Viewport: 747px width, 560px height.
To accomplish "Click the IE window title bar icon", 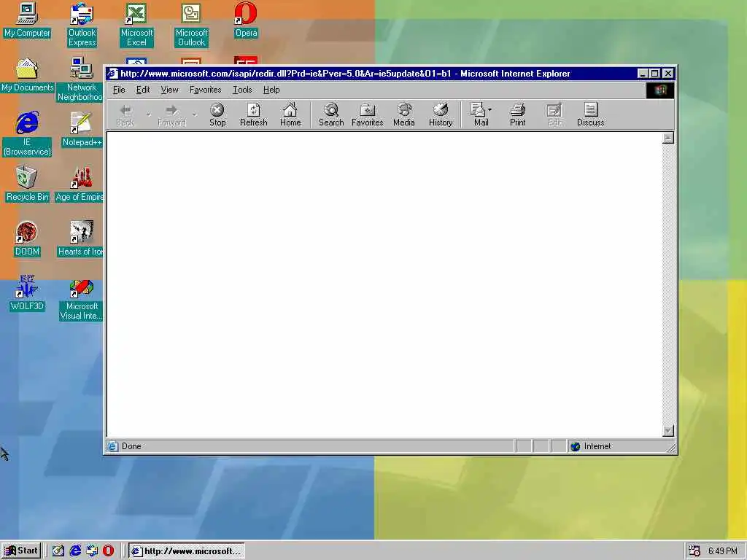I will [x=112, y=74].
